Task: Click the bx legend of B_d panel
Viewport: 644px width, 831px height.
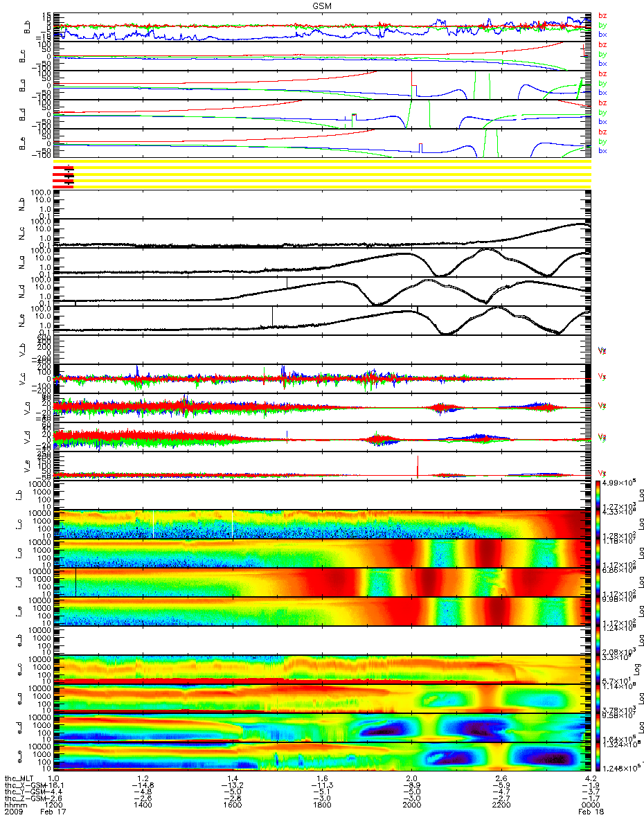Action: tap(602, 121)
